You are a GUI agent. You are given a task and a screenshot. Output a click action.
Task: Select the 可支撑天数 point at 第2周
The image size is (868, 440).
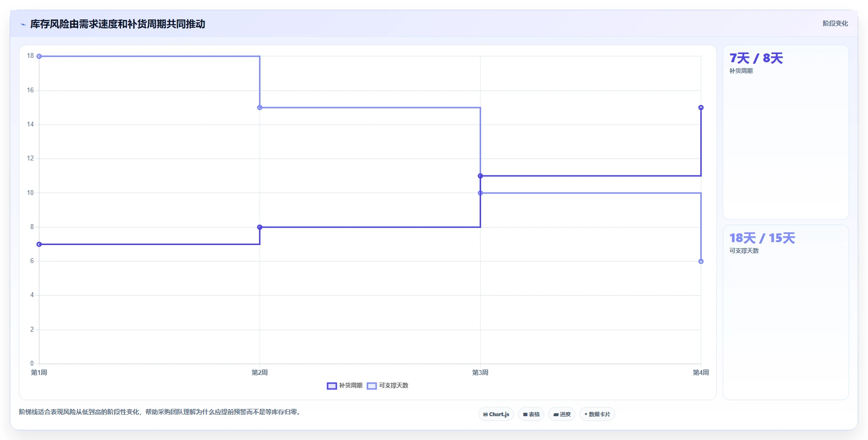click(260, 107)
